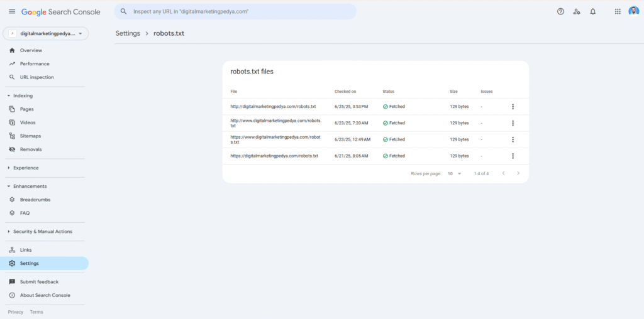The height and width of the screenshot is (319, 644).
Task: Open the Rows per page dropdown
Action: pyautogui.click(x=455, y=173)
